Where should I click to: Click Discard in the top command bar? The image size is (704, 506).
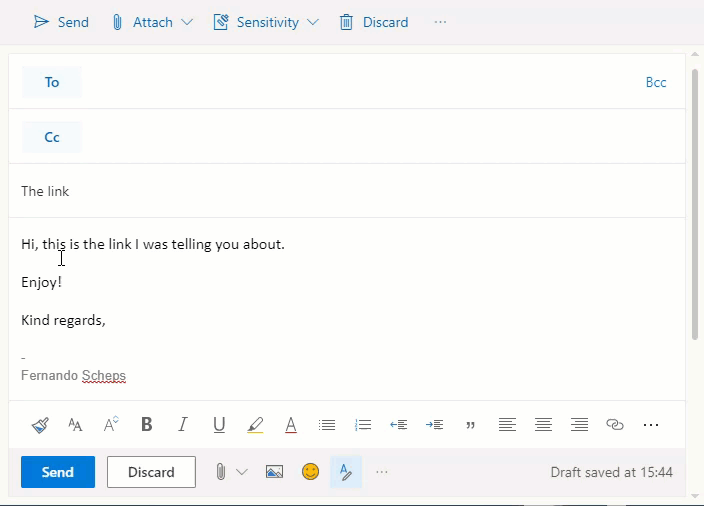pyautogui.click(x=374, y=22)
